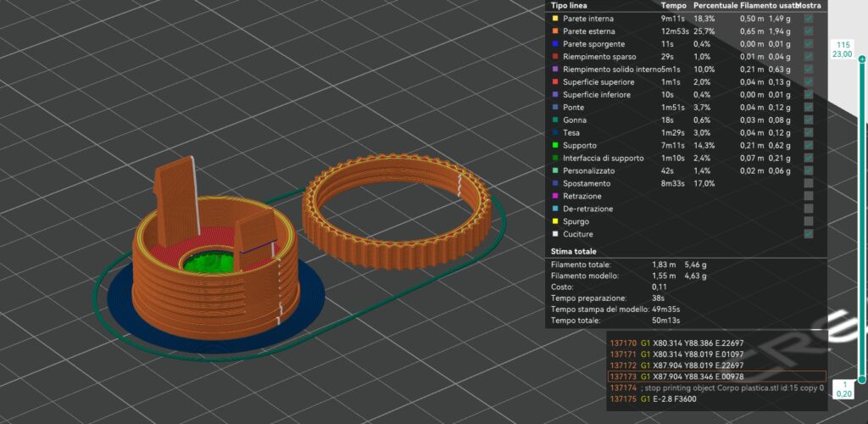Screen dimensions: 868x424
Task: Click the Tempo preparazione 38s value
Action: pos(658,298)
